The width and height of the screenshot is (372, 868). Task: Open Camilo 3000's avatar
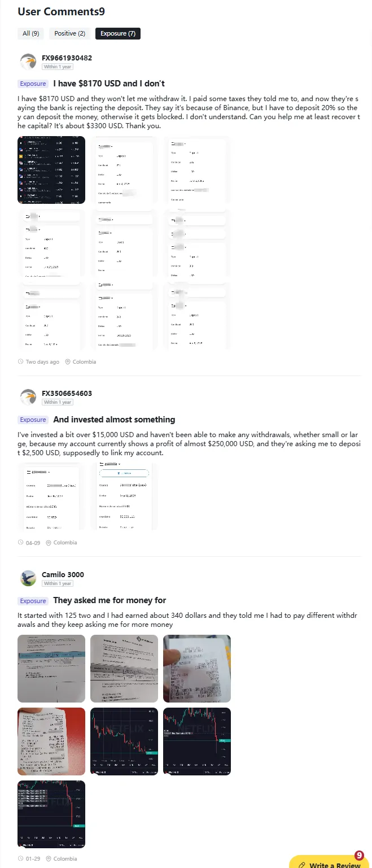point(28,578)
